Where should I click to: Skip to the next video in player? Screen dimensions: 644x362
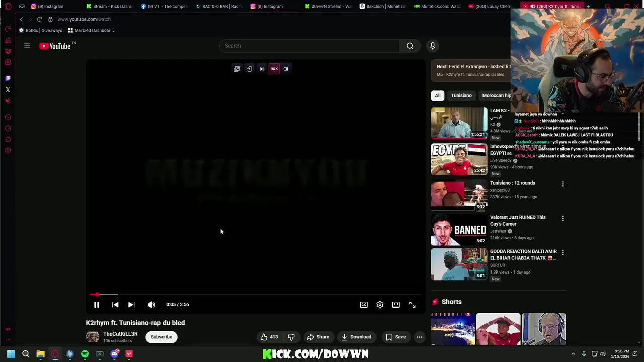[131, 304]
